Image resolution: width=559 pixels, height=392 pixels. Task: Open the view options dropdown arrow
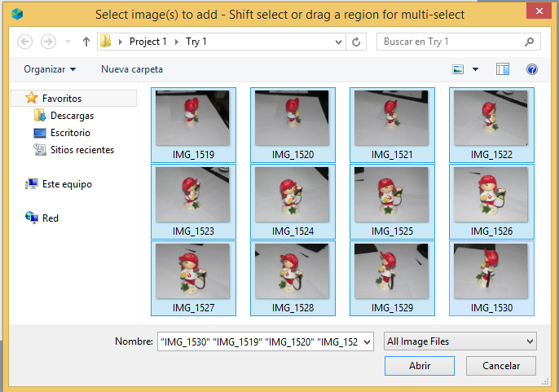click(476, 69)
